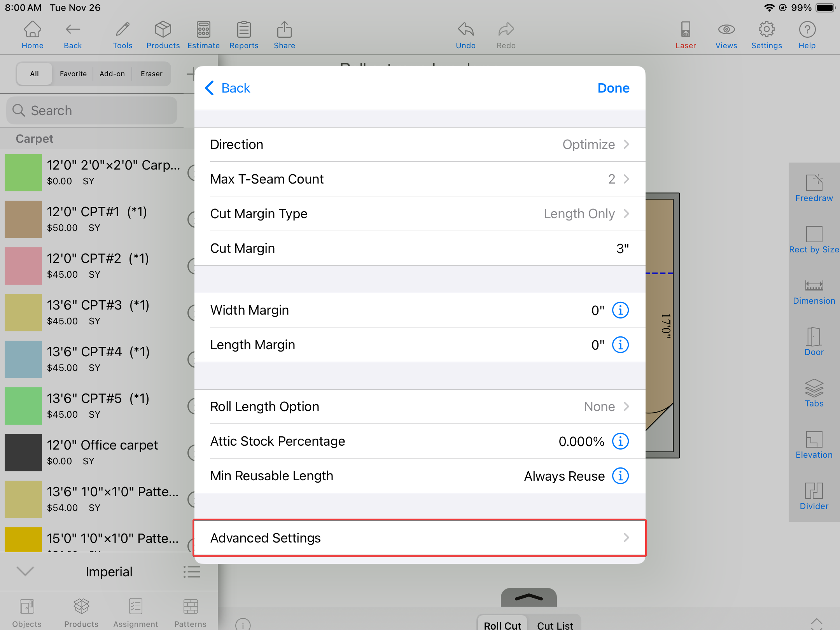Open the Assignment bottom tab

tap(135, 613)
